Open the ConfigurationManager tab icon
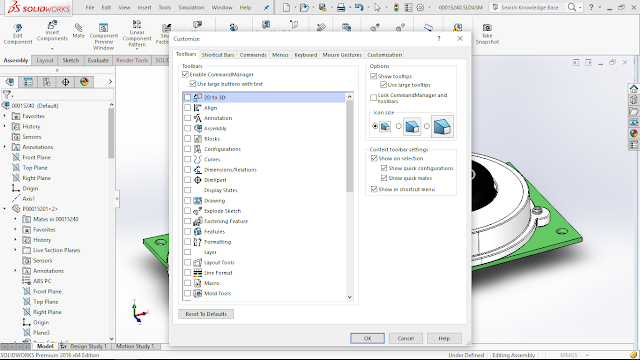 pyautogui.click(x=47, y=82)
